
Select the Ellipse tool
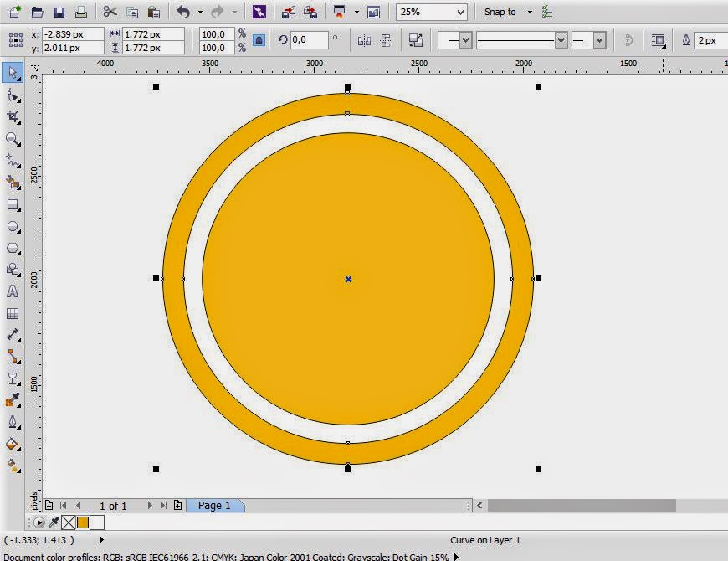pos(13,227)
